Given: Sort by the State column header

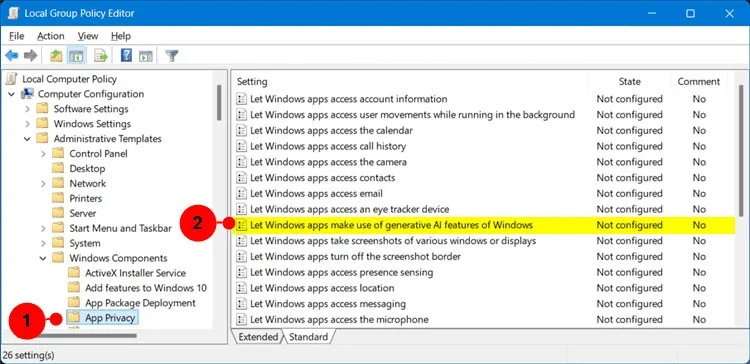Looking at the screenshot, I should pos(629,81).
